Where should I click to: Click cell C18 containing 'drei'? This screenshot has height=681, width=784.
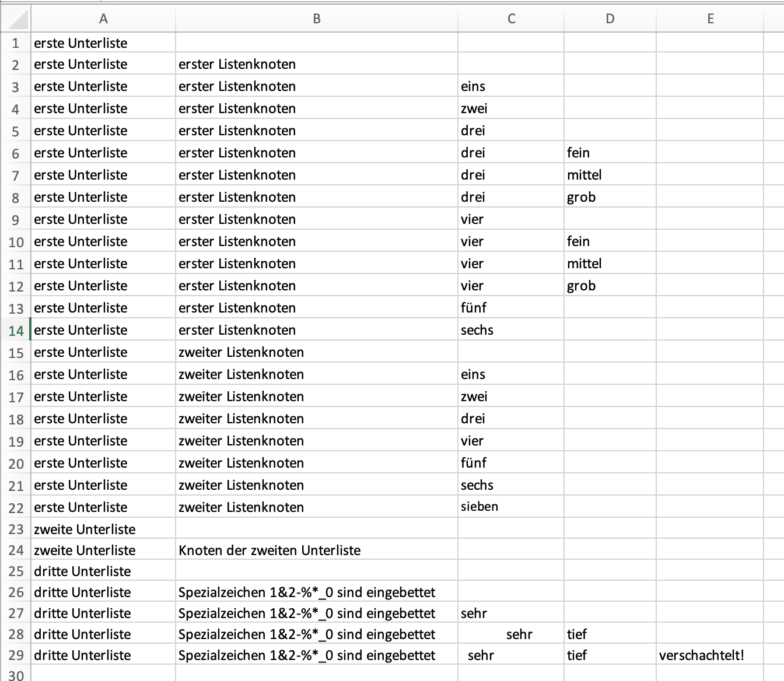point(511,418)
